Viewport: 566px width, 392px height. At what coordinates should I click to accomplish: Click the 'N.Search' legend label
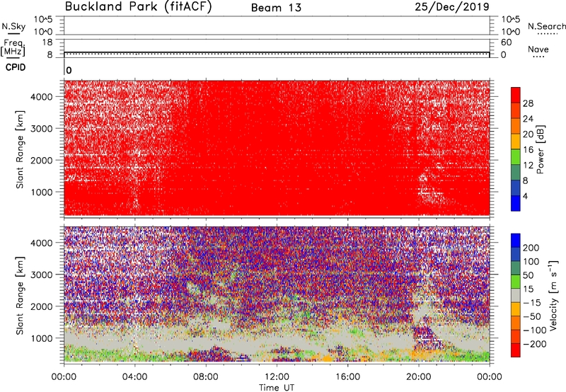click(546, 26)
